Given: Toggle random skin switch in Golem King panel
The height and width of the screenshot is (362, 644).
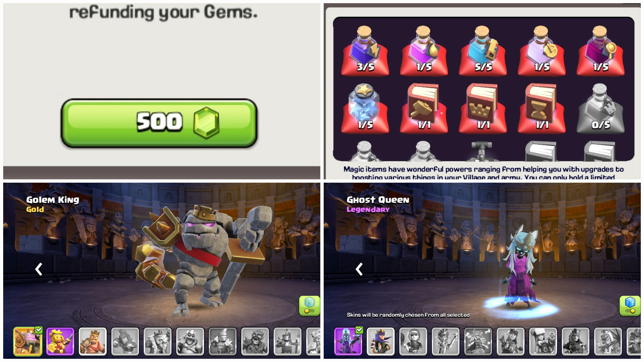Looking at the screenshot, I should (309, 306).
